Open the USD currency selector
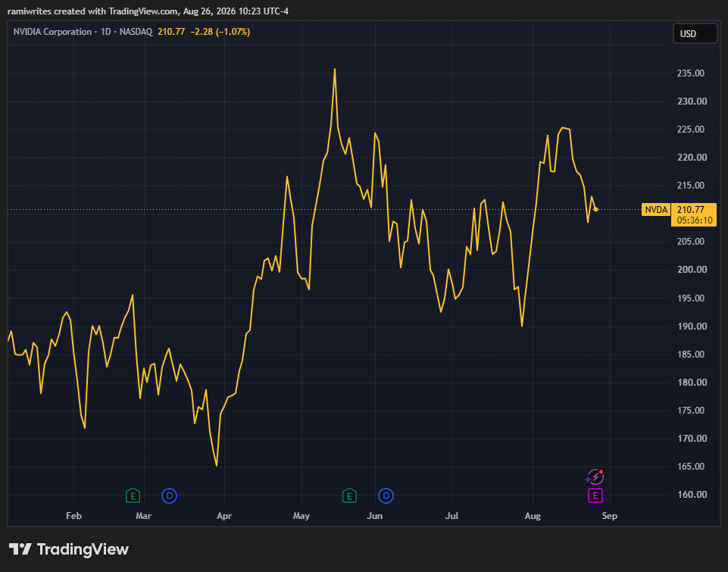Viewport: 728px width, 572px height. point(695,33)
